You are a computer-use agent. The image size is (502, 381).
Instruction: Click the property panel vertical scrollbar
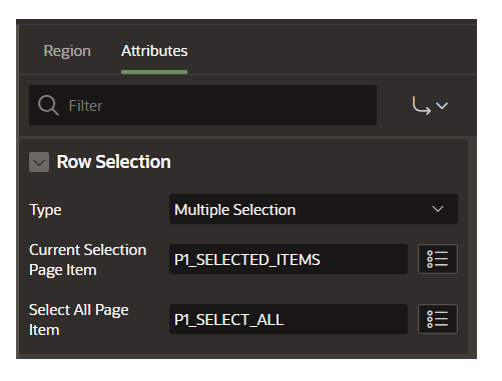pyautogui.click(x=472, y=247)
